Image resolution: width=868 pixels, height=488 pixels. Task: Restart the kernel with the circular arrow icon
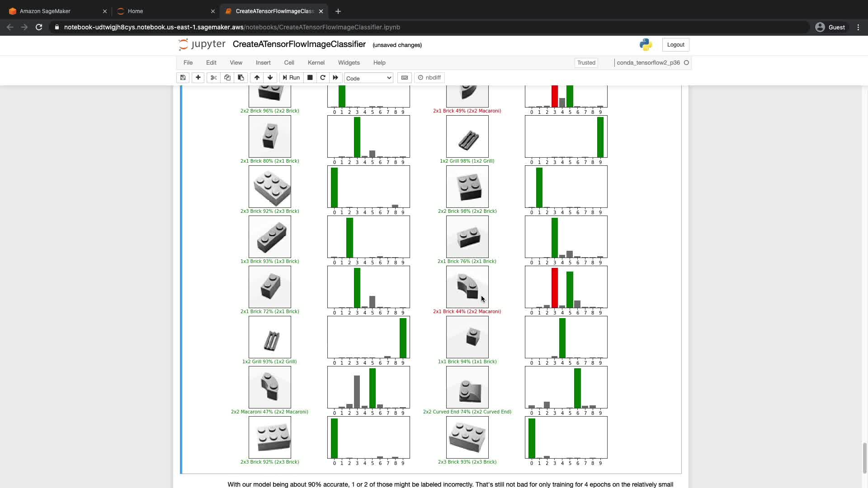tap(323, 78)
